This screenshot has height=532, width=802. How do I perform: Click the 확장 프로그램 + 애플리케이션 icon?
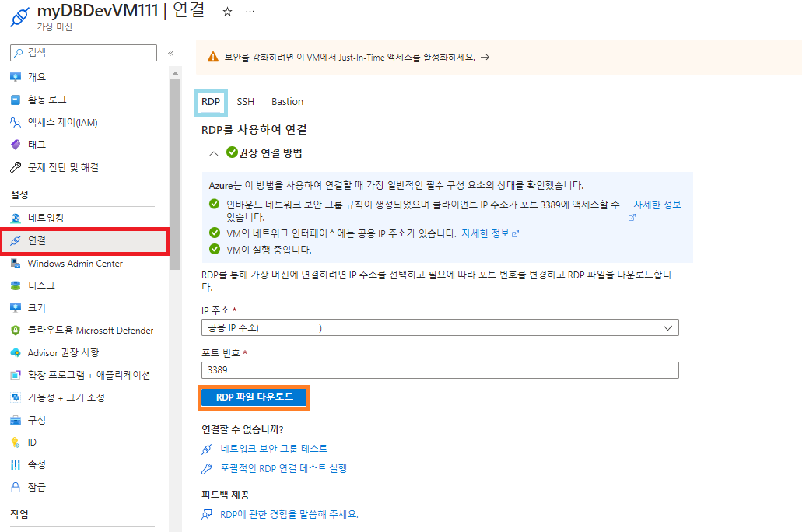coord(16,375)
